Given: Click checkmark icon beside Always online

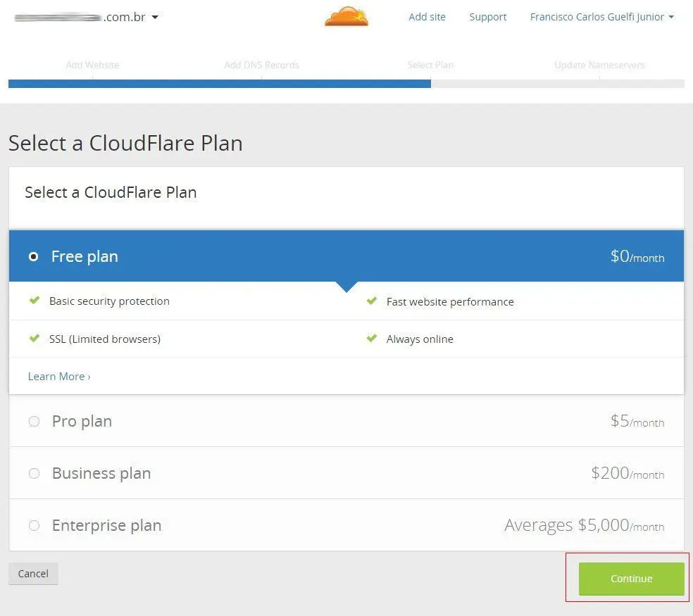Looking at the screenshot, I should pyautogui.click(x=372, y=339).
